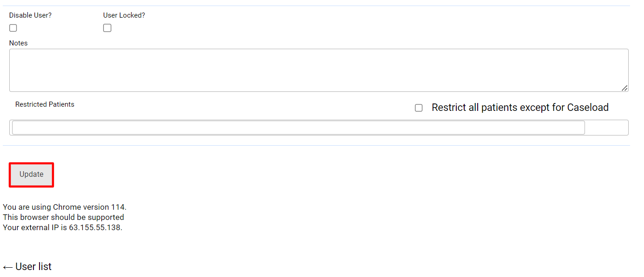Click the Chrome version 114 message
This screenshot has width=644, height=277.
(65, 207)
